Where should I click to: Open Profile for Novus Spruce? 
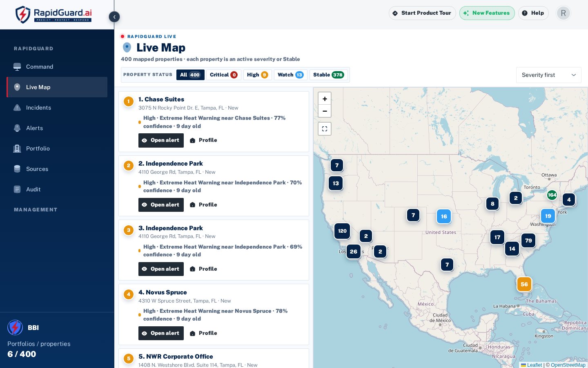[203, 333]
